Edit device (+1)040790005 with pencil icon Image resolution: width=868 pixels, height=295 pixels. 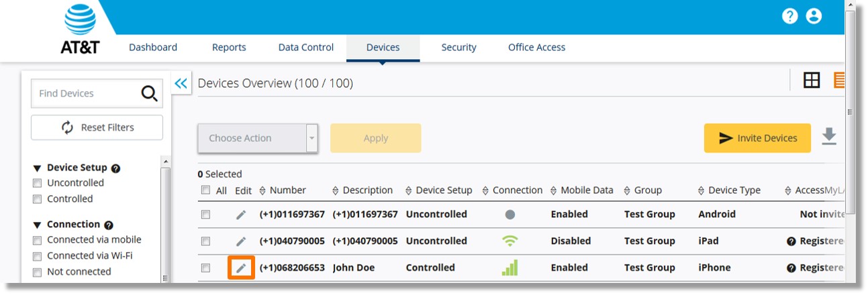(x=241, y=241)
